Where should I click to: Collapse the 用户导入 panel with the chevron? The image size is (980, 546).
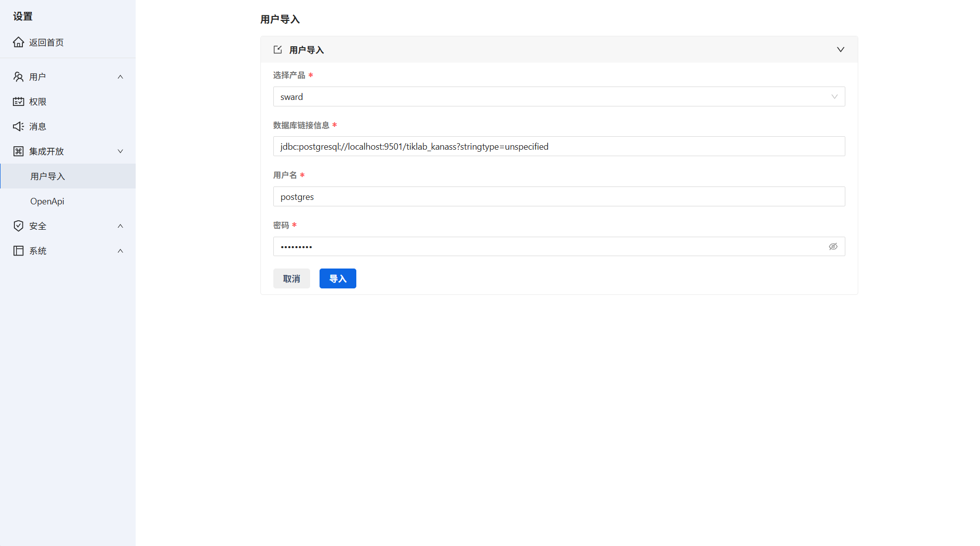(x=840, y=50)
